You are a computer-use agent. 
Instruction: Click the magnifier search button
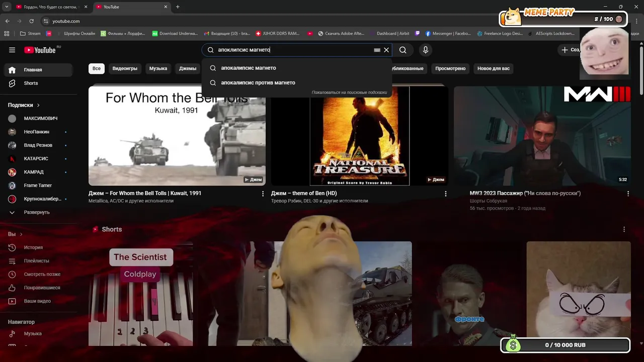403,50
